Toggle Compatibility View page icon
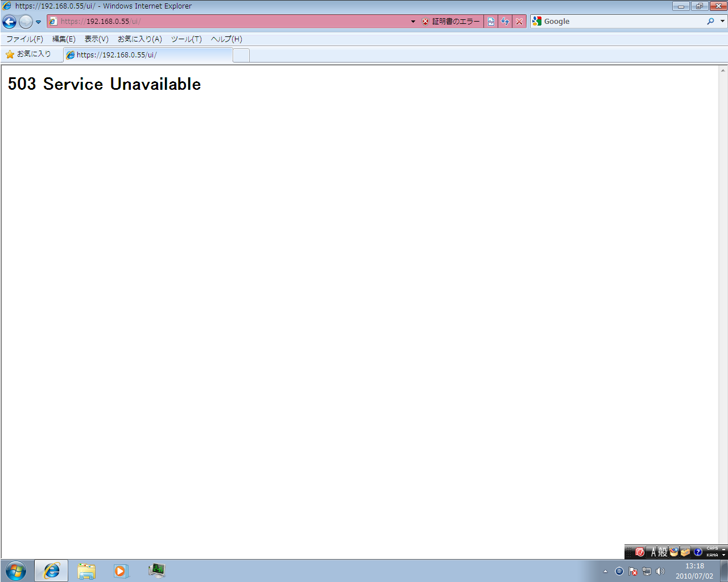 pos(491,22)
